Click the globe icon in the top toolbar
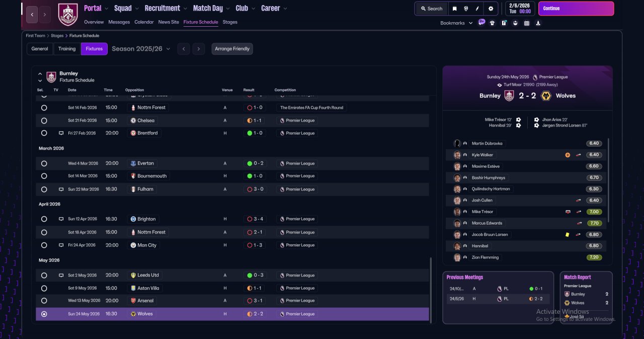This screenshot has height=339, width=644. [466, 9]
